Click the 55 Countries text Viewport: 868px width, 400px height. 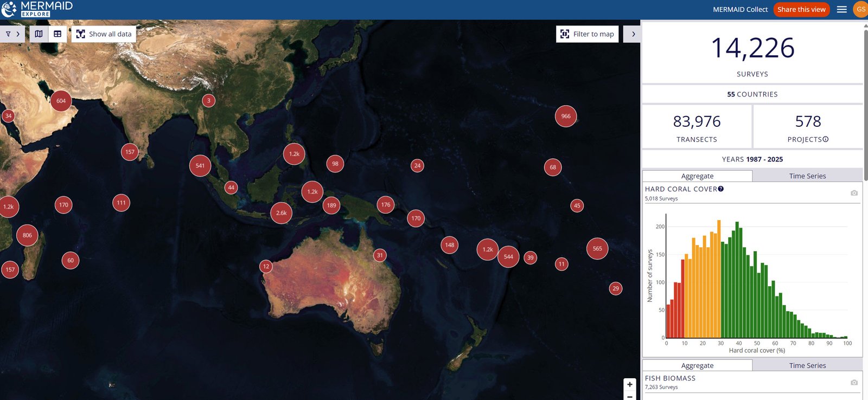tap(752, 94)
